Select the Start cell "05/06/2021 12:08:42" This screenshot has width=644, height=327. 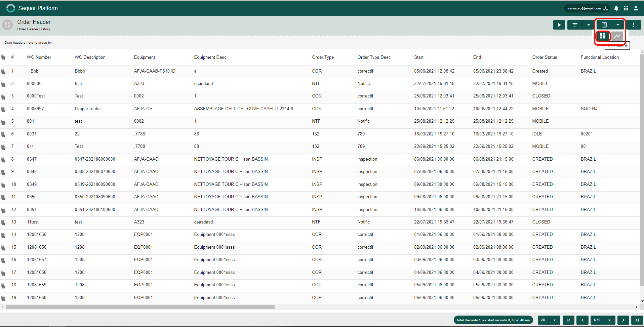coord(434,71)
